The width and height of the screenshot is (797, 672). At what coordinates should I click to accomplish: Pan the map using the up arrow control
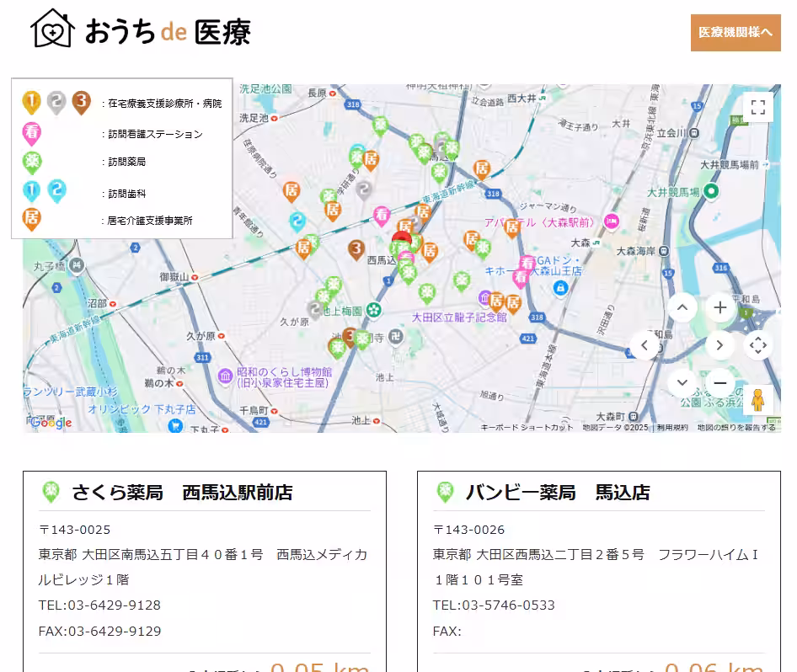click(682, 308)
